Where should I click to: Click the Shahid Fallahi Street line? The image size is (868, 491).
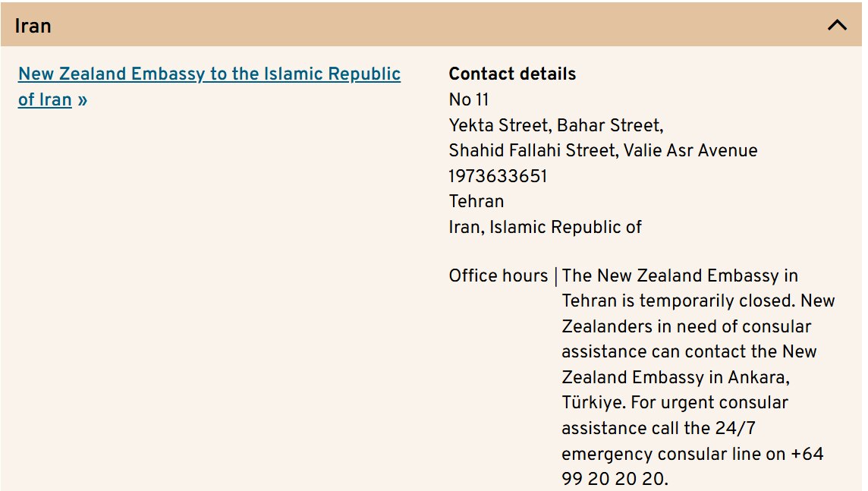click(602, 150)
